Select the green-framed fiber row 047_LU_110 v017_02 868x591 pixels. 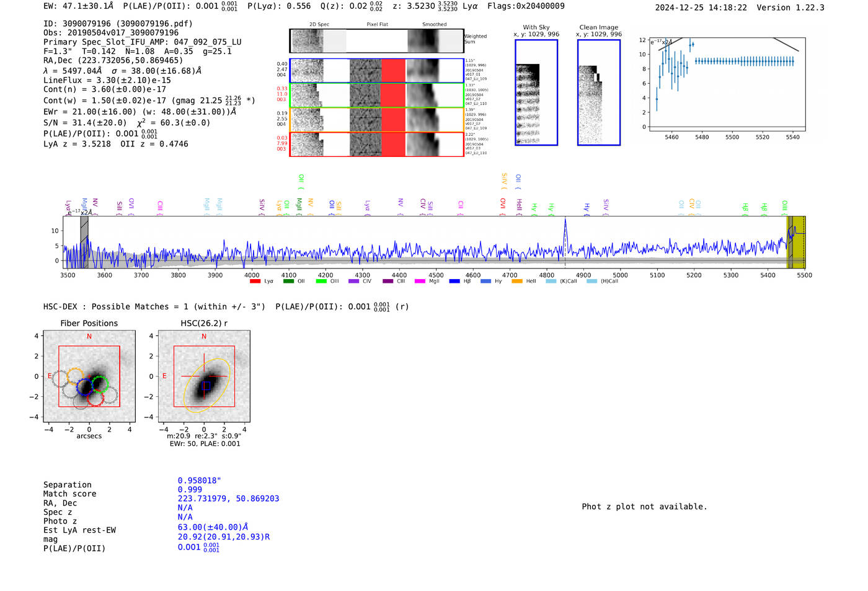pyautogui.click(x=376, y=96)
